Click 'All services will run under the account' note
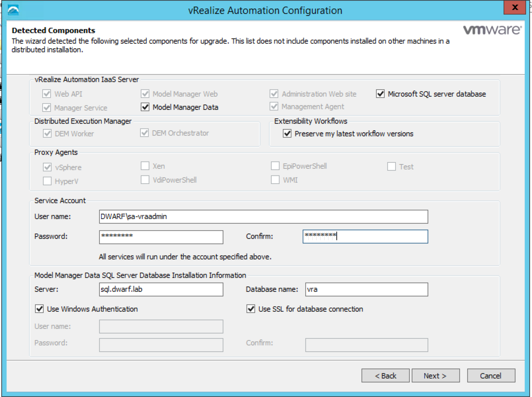The width and height of the screenshot is (532, 397). (185, 257)
